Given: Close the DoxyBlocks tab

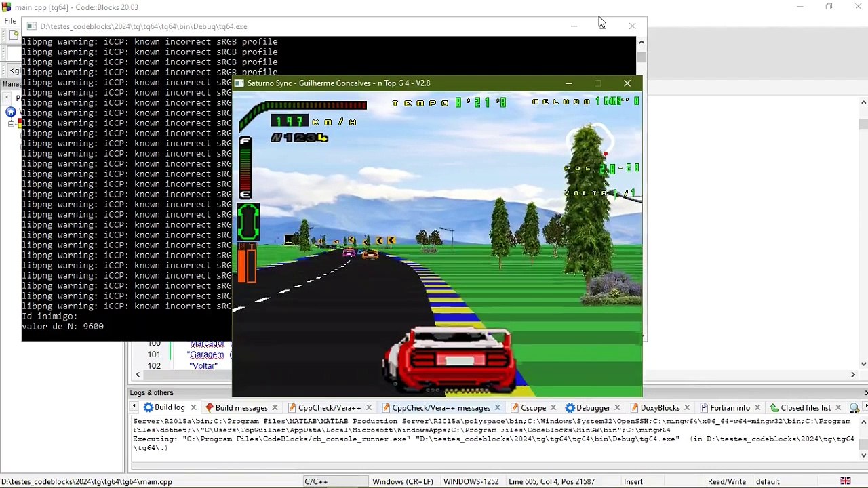Looking at the screenshot, I should [x=687, y=407].
